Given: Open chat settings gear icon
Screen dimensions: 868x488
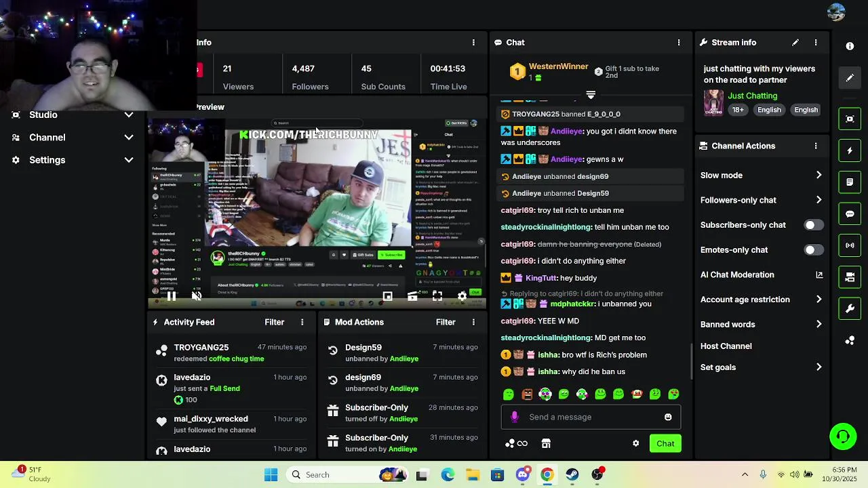Looking at the screenshot, I should tap(635, 443).
